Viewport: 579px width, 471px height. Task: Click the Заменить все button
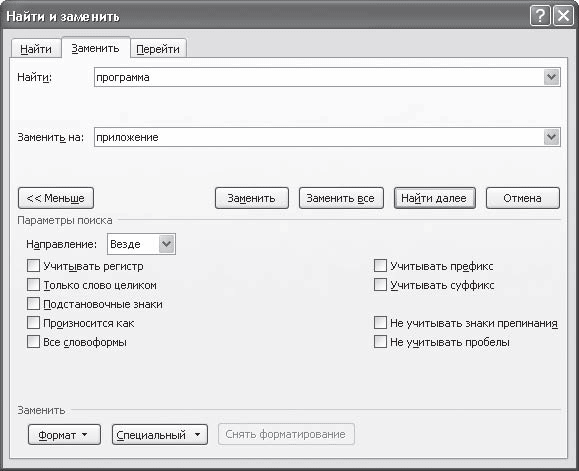tap(341, 198)
